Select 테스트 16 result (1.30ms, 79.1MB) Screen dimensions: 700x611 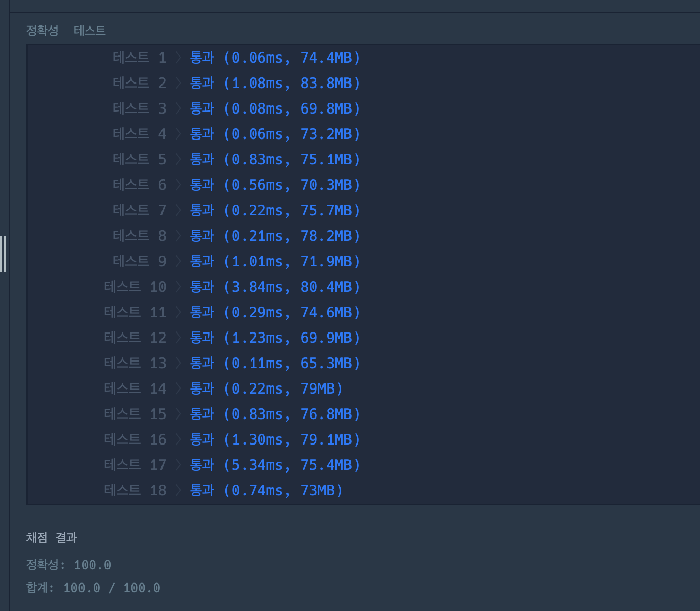[x=275, y=439]
